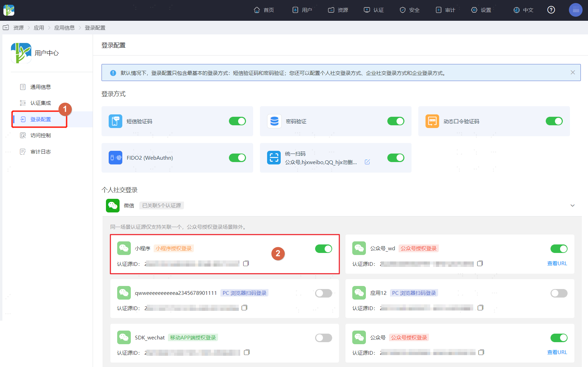Turn off FIDO2 (WebAuthn) toggle
The image size is (588, 367).
[x=237, y=158]
